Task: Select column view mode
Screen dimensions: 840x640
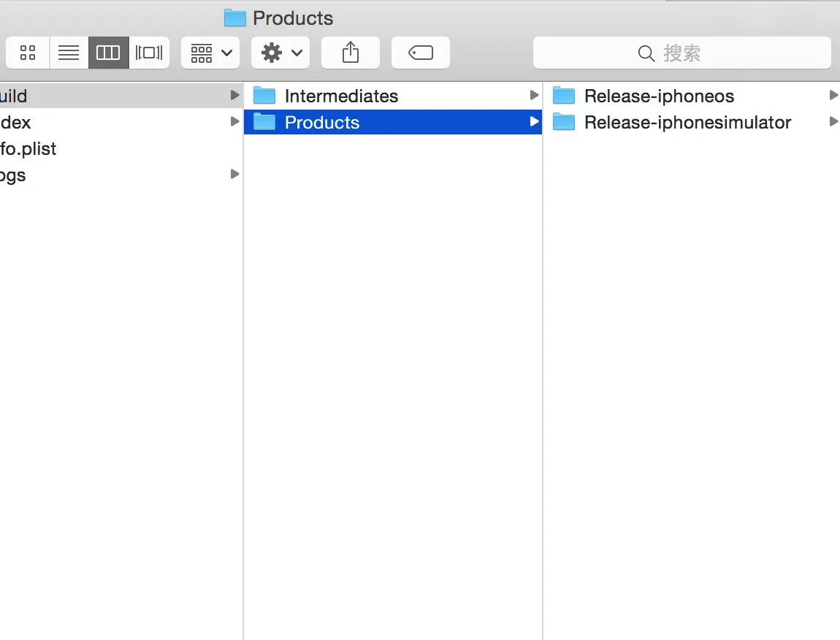Action: pyautogui.click(x=108, y=53)
